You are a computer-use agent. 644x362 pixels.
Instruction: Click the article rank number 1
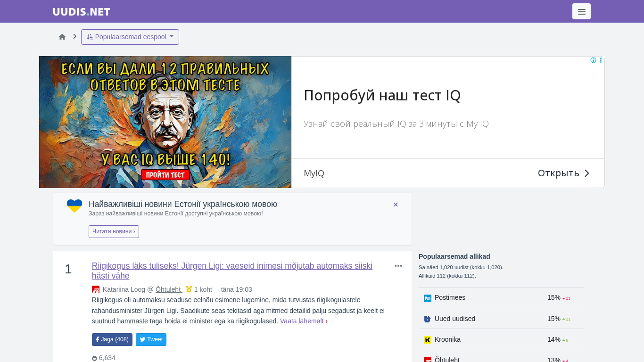(x=68, y=269)
